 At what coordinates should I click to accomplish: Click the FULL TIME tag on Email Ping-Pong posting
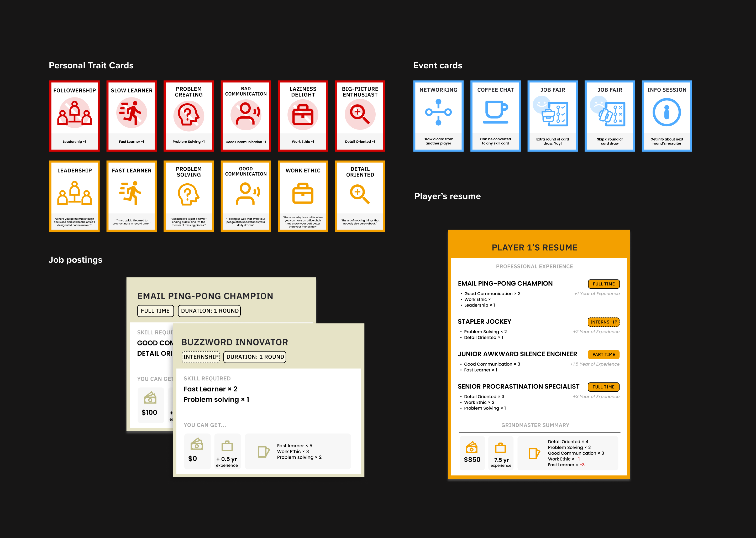pos(155,311)
